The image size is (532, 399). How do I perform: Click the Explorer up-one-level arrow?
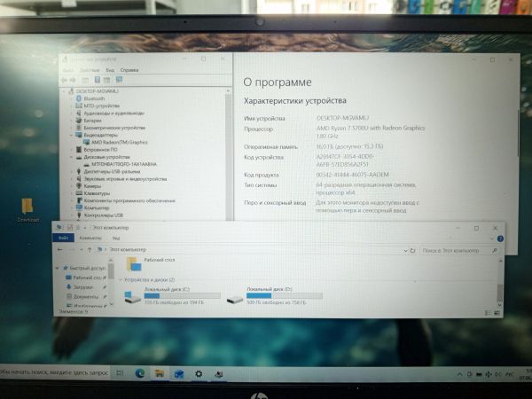point(90,250)
